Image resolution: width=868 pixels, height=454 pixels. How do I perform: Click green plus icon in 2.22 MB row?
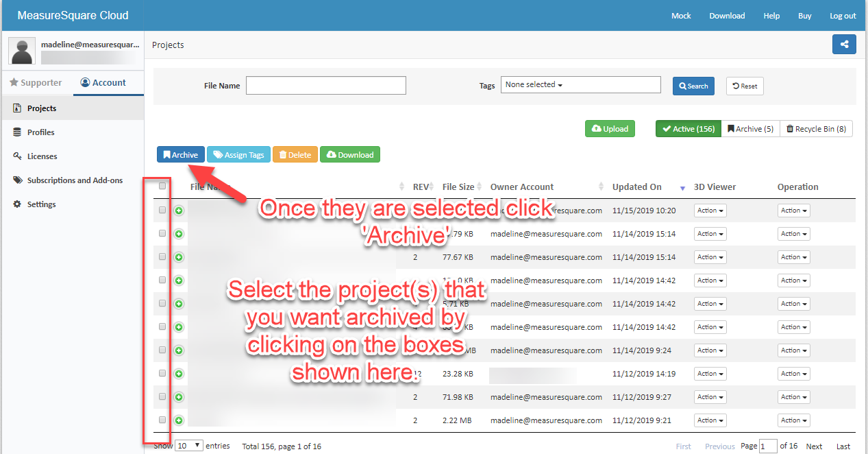click(179, 420)
